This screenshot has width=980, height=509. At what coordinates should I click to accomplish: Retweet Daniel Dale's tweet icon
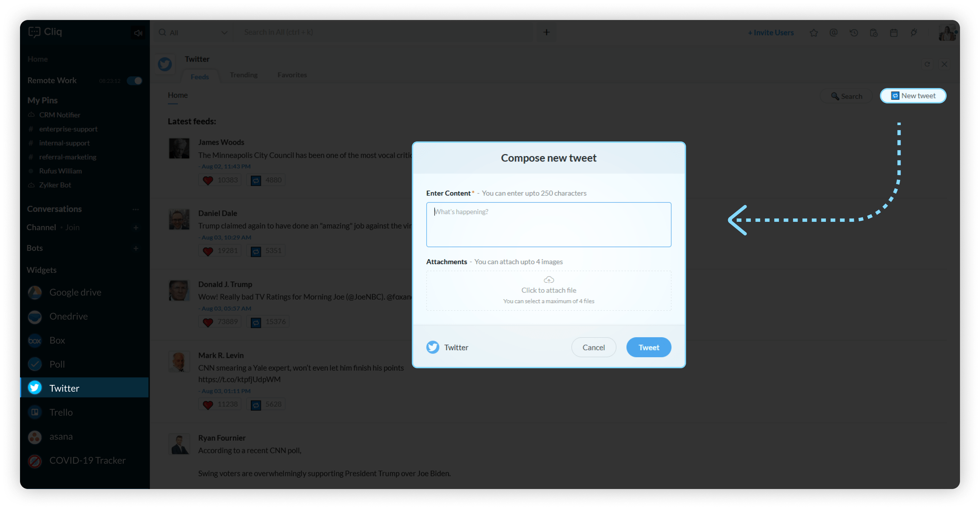(256, 251)
